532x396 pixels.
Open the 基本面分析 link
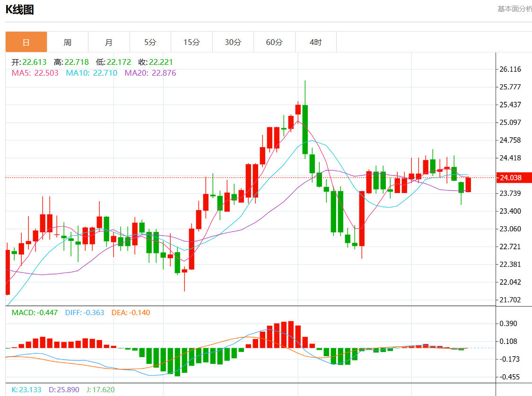point(514,9)
